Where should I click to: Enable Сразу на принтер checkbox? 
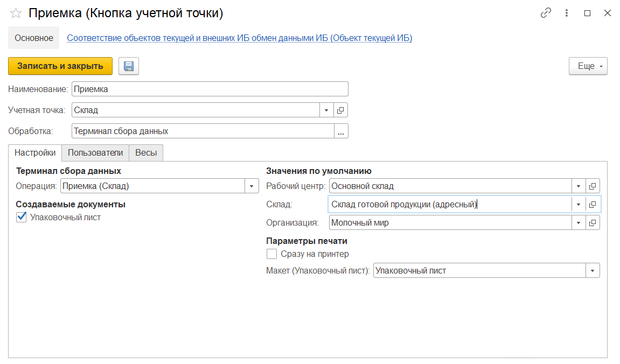pos(271,254)
